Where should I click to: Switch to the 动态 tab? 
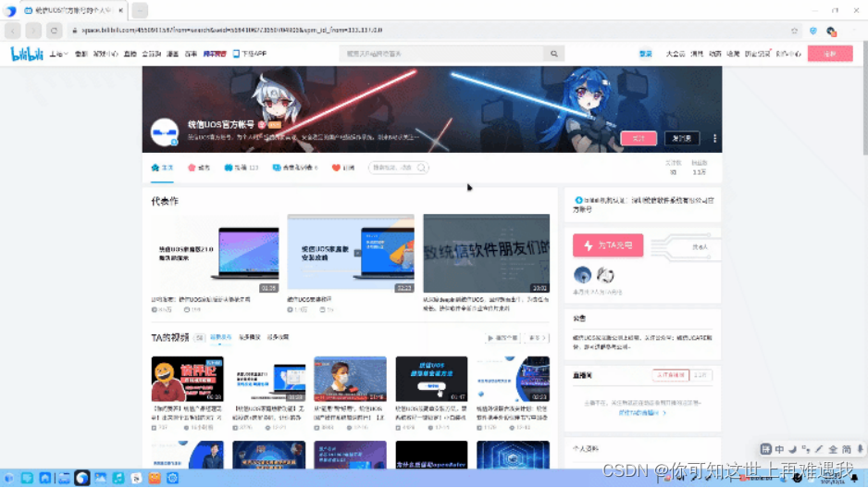199,168
